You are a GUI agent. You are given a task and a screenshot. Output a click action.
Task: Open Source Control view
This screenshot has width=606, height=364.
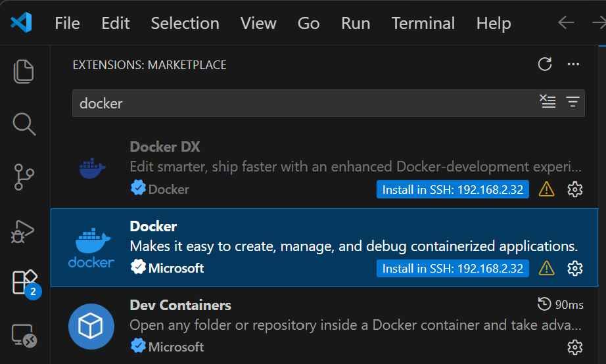pos(24,177)
